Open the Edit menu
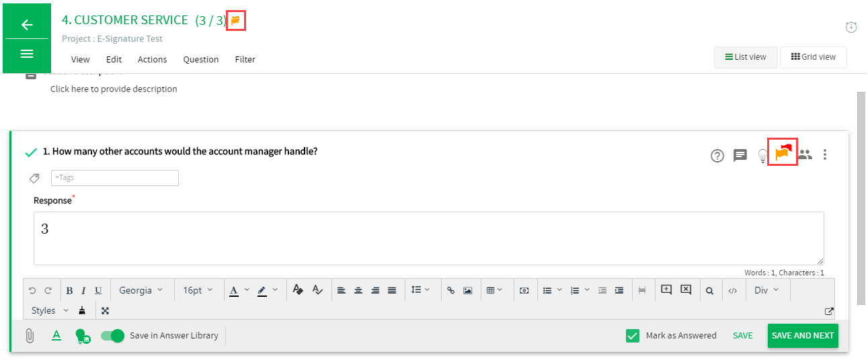 coord(114,59)
